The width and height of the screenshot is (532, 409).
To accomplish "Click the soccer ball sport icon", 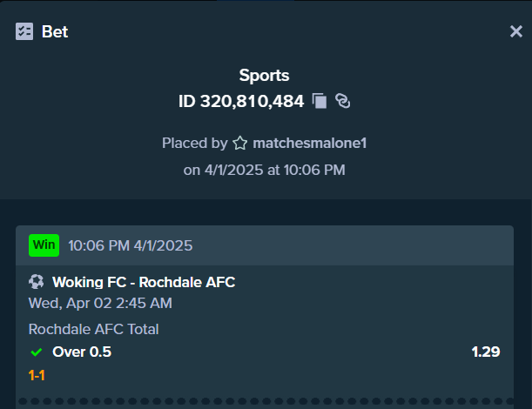I will coord(37,282).
